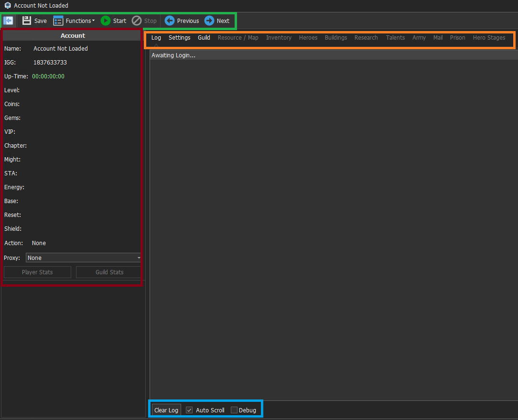518x420 pixels.
Task: Click the Clear Log button
Action: (166, 410)
